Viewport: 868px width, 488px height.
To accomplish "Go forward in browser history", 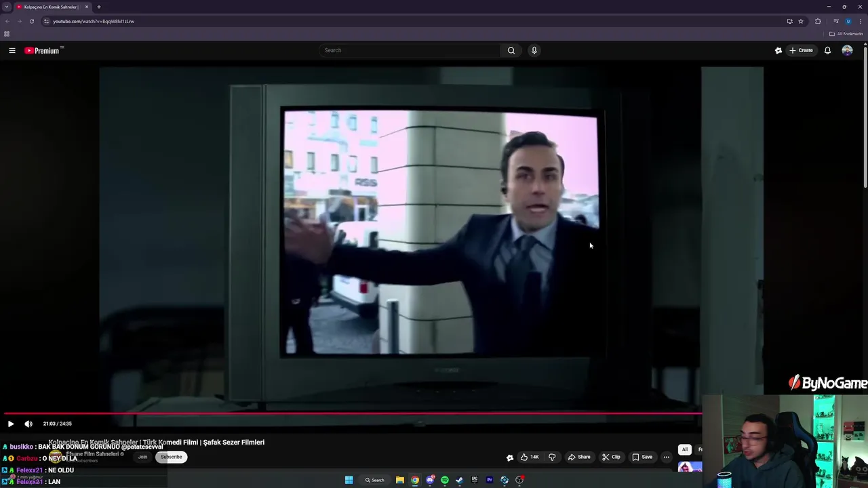I will (x=19, y=21).
